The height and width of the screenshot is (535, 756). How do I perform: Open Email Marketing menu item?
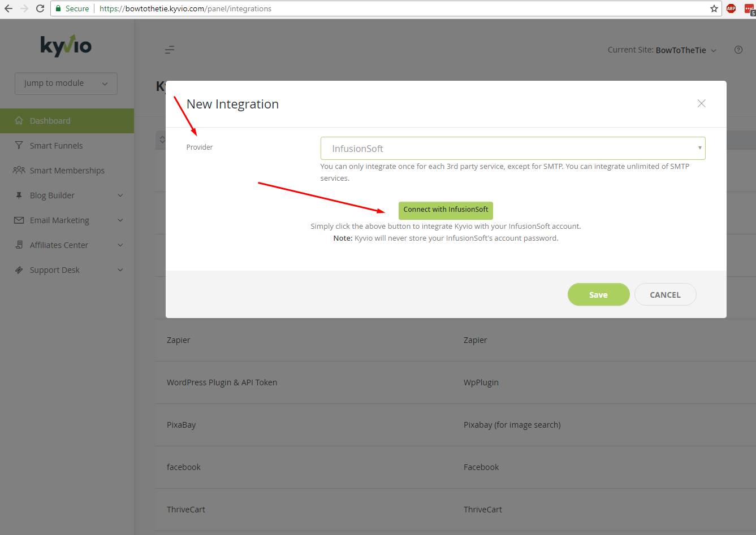point(67,220)
